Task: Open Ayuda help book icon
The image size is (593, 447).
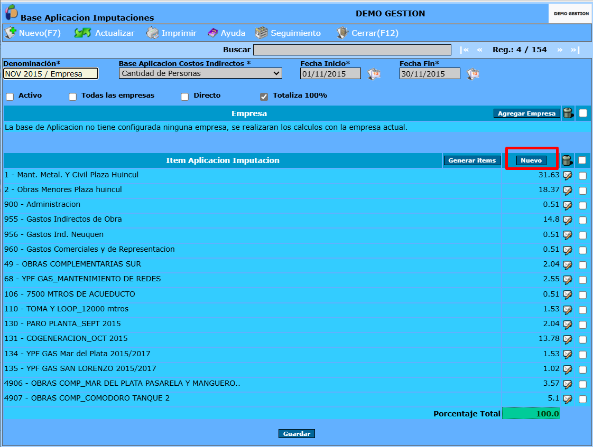Action: click(213, 33)
